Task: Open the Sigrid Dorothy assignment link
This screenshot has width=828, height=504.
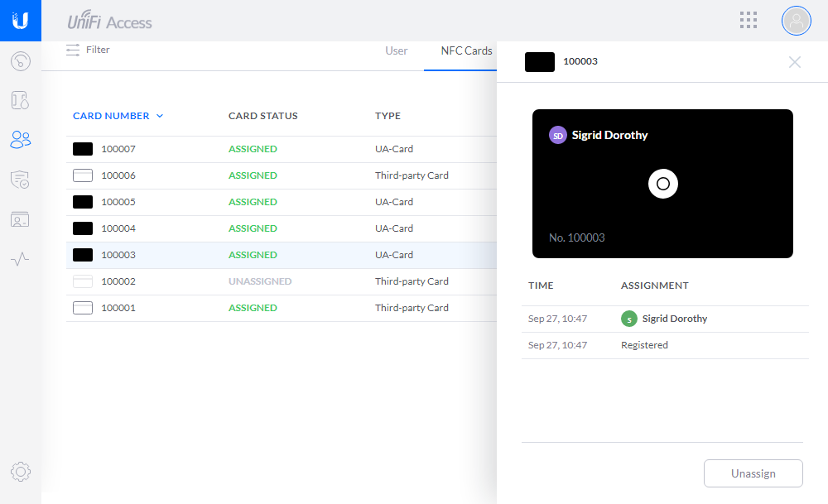Action: (x=674, y=319)
